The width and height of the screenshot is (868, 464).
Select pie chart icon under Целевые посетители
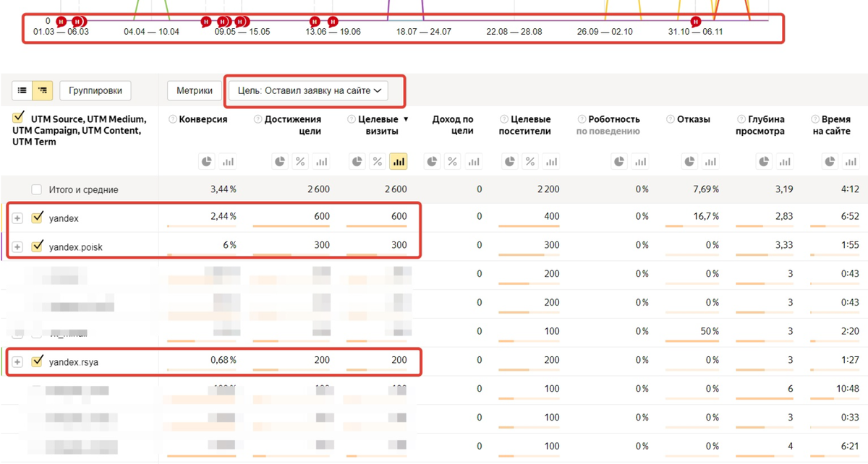pyautogui.click(x=510, y=162)
